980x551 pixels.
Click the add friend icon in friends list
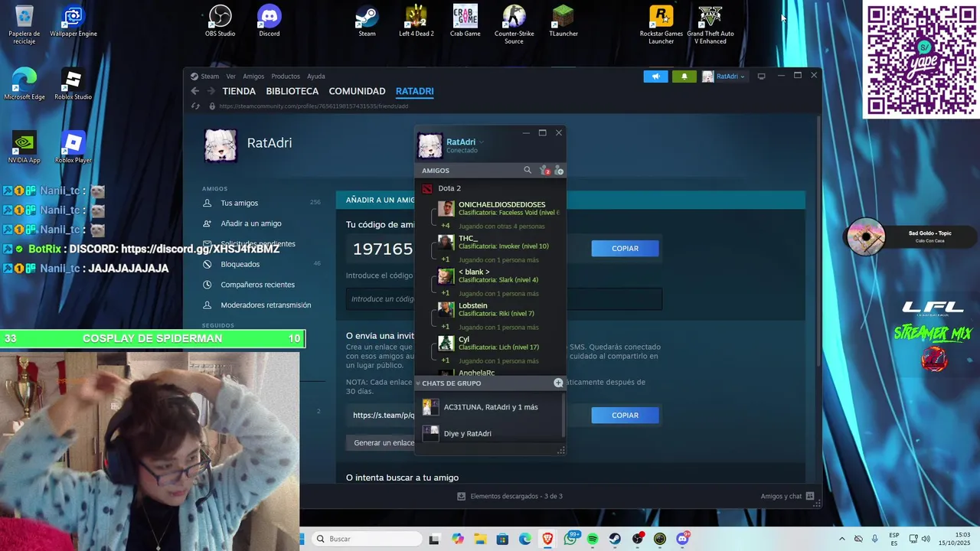click(x=559, y=170)
